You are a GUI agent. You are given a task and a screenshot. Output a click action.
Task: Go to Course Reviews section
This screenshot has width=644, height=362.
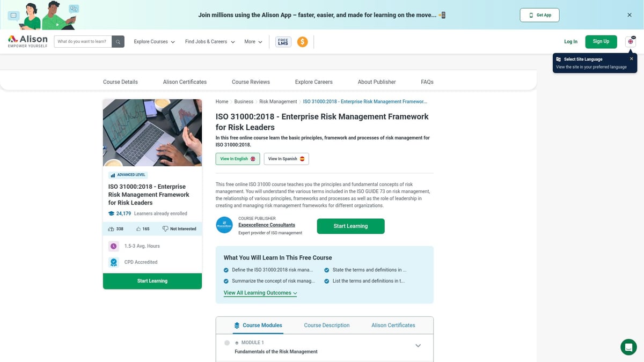click(251, 82)
